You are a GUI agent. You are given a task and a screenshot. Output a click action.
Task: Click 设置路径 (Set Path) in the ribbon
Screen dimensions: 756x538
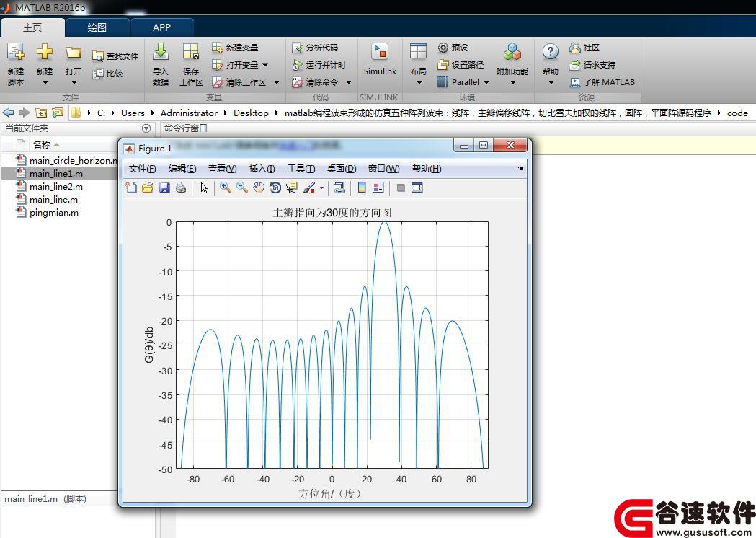[x=461, y=65]
